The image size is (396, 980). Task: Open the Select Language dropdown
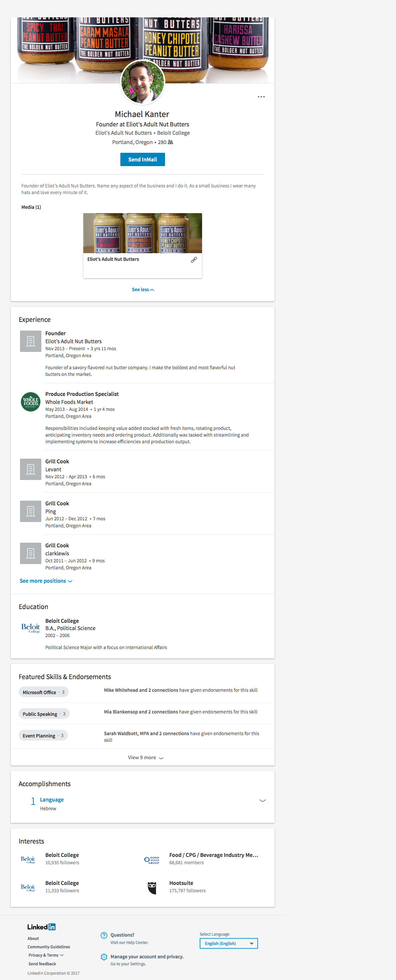click(228, 944)
